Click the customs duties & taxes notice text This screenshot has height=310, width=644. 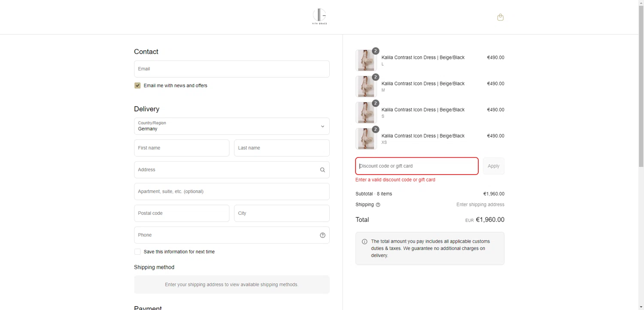[431, 248]
